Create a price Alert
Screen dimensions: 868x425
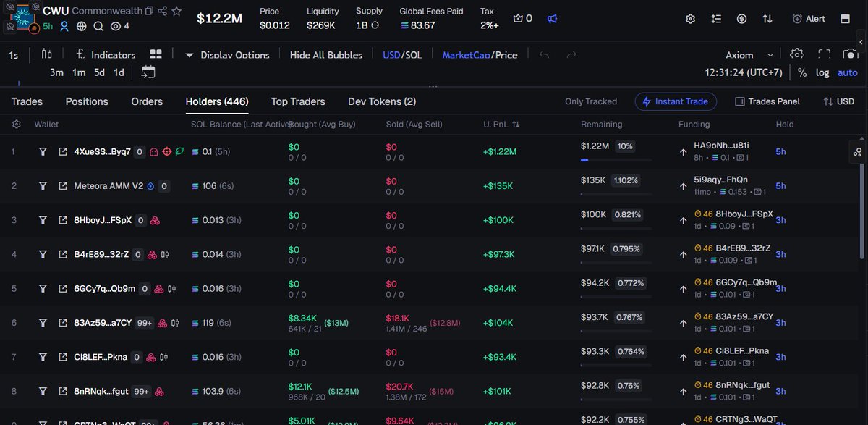[x=809, y=19]
